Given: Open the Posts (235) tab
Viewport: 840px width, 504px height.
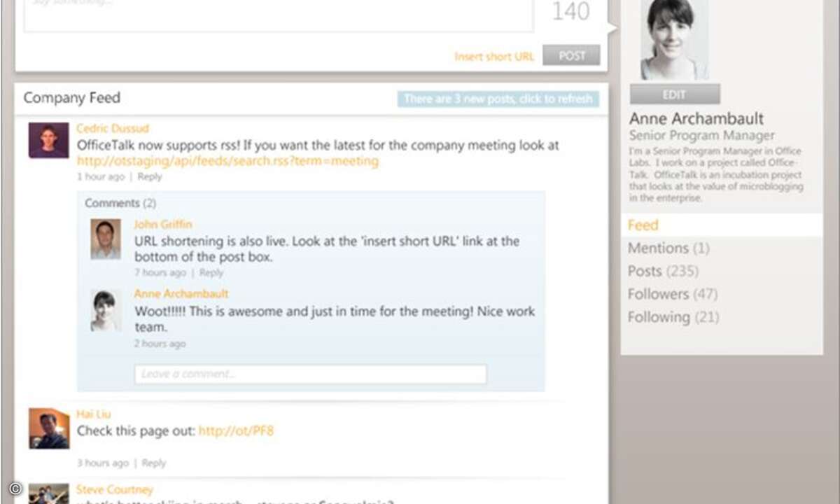Looking at the screenshot, I should pos(663,271).
